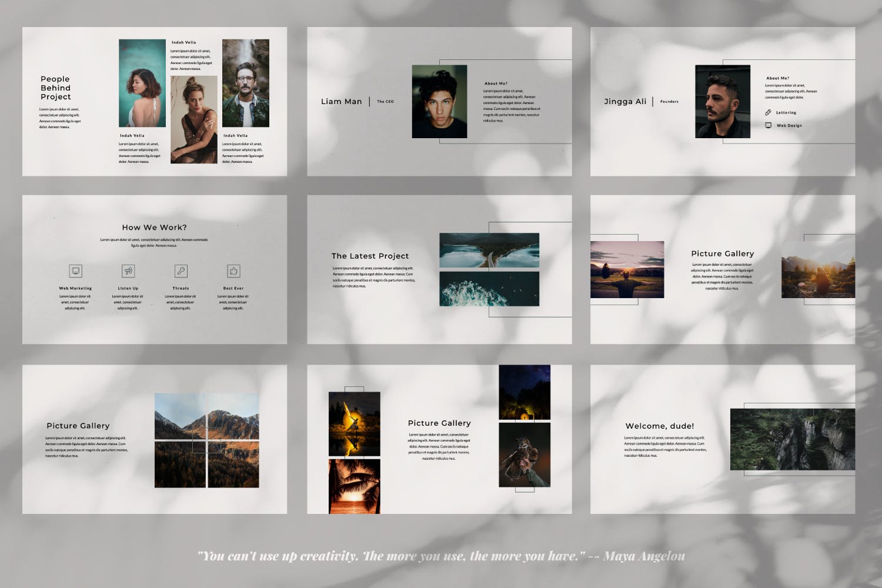The image size is (882, 588).
Task: Click the 'People Behind Project' title
Action: point(56,88)
